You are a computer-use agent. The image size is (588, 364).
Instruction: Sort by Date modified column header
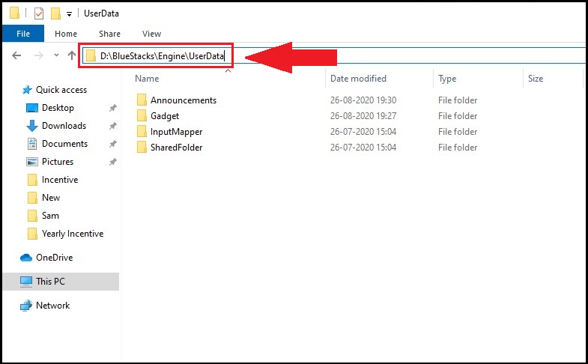(x=358, y=79)
